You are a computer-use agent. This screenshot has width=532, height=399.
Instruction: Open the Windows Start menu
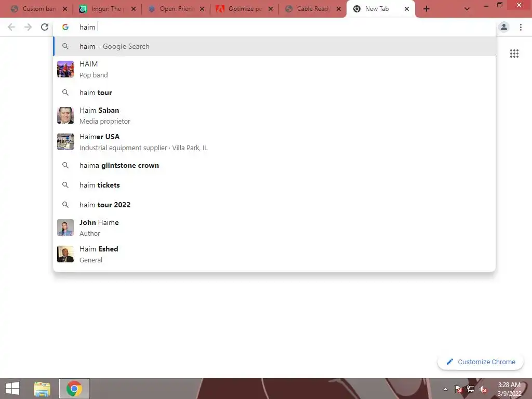coord(12,389)
